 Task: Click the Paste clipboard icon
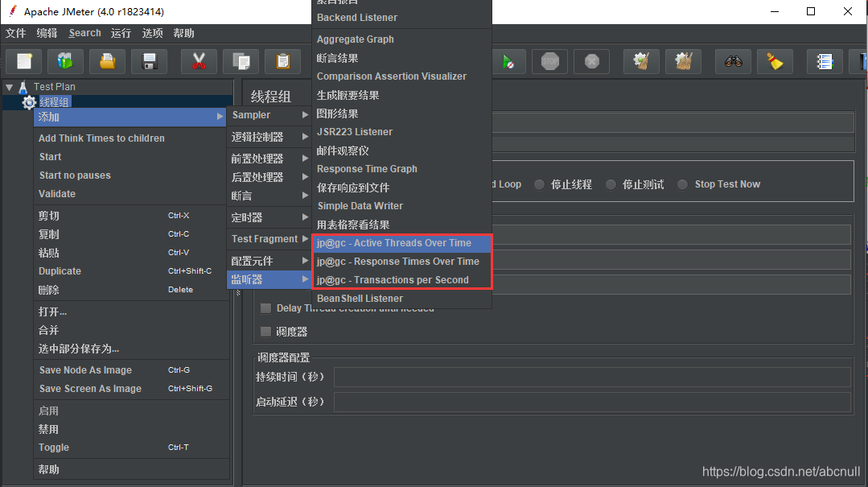point(282,61)
